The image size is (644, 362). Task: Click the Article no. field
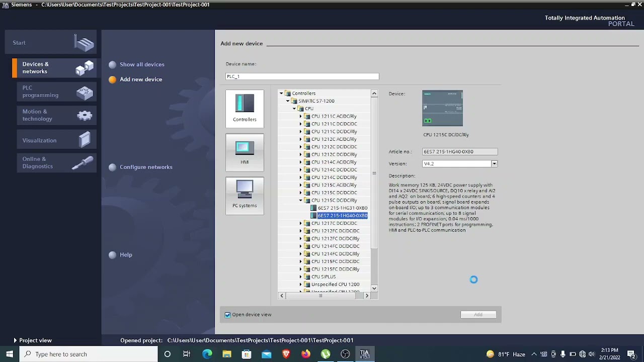tap(460, 152)
